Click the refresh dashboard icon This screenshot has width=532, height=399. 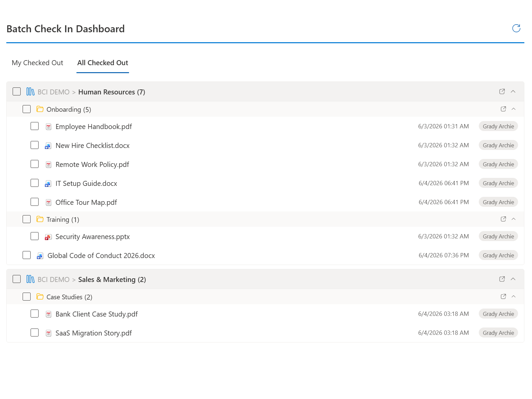click(x=516, y=28)
